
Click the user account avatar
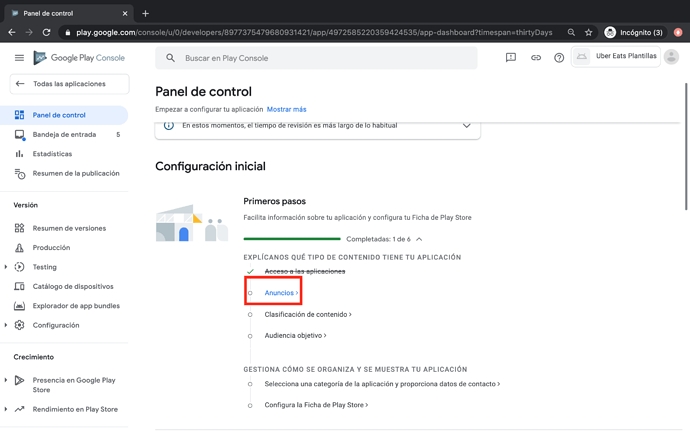pos(671,57)
